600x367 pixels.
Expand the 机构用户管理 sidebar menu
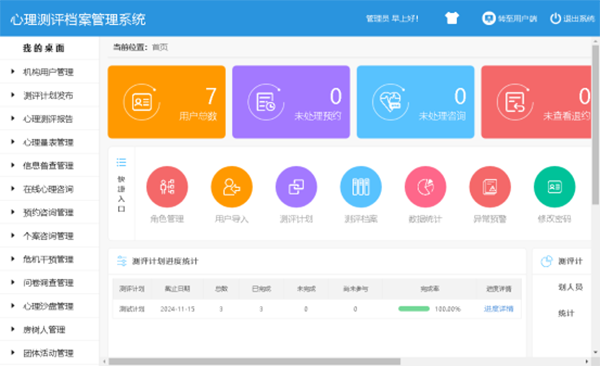click(49, 72)
